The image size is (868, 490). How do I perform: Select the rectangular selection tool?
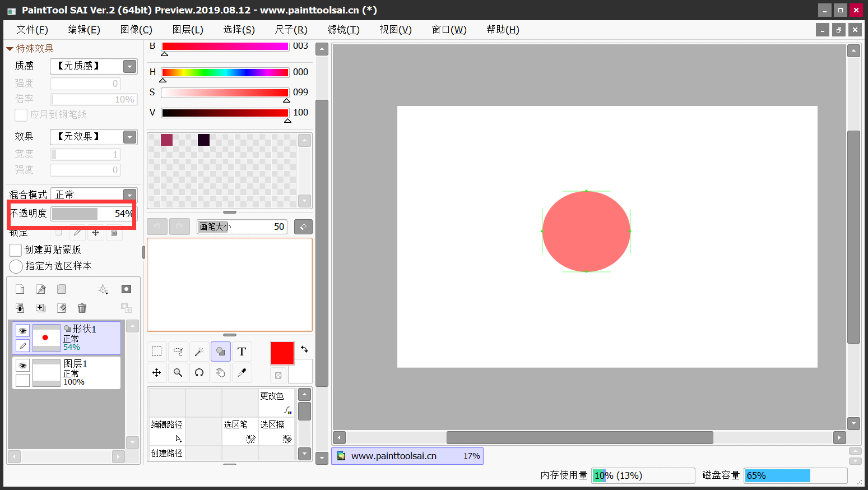point(157,352)
